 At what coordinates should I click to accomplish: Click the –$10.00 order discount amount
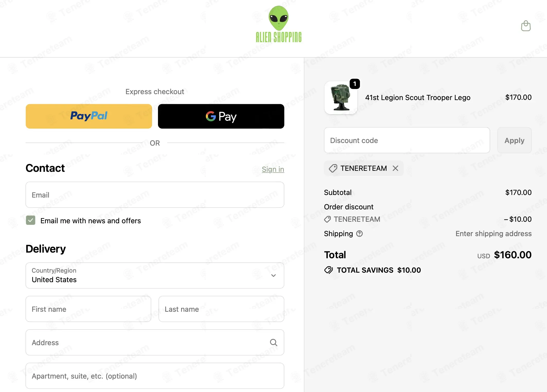pos(518,219)
